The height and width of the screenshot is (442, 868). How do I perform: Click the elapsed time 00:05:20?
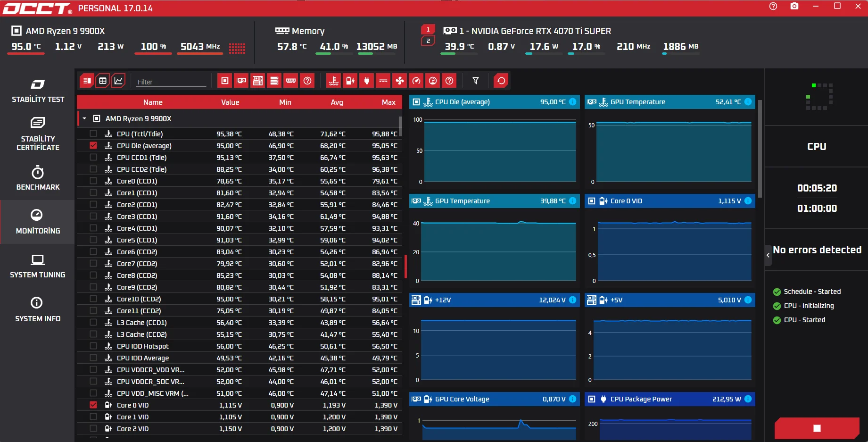pos(817,188)
